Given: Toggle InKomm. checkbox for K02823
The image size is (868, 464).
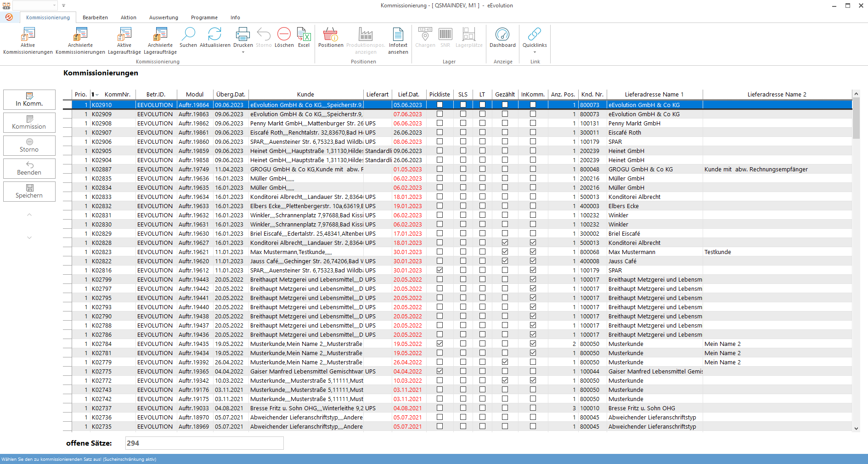Looking at the screenshot, I should [x=533, y=252].
